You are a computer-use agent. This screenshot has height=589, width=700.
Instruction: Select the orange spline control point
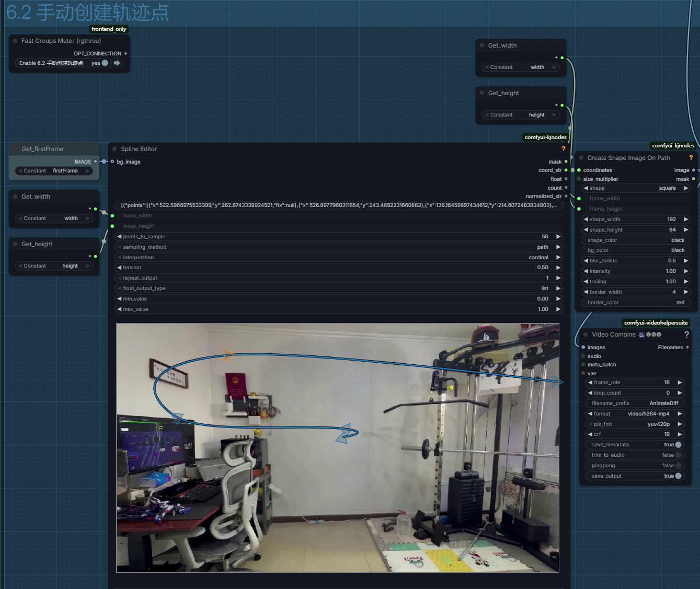[x=228, y=355]
